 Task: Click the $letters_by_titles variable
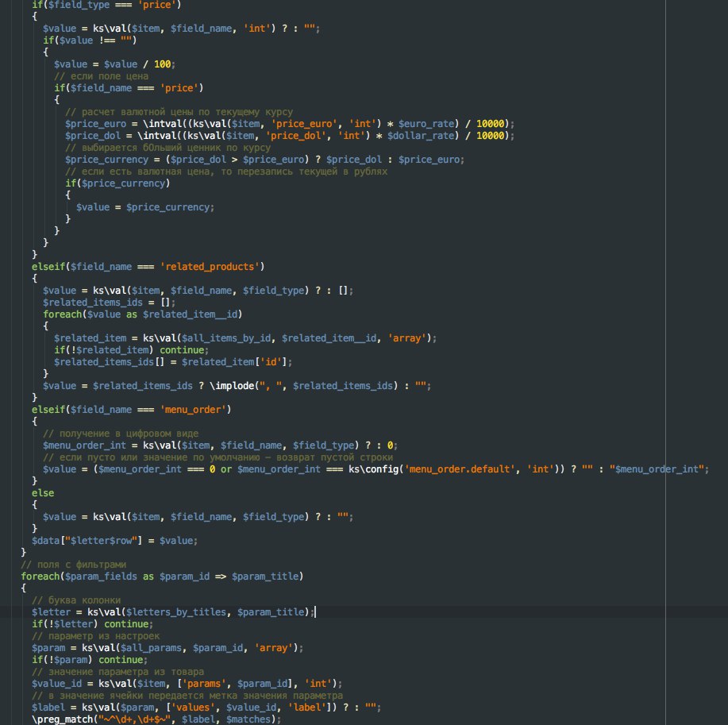tap(176, 612)
